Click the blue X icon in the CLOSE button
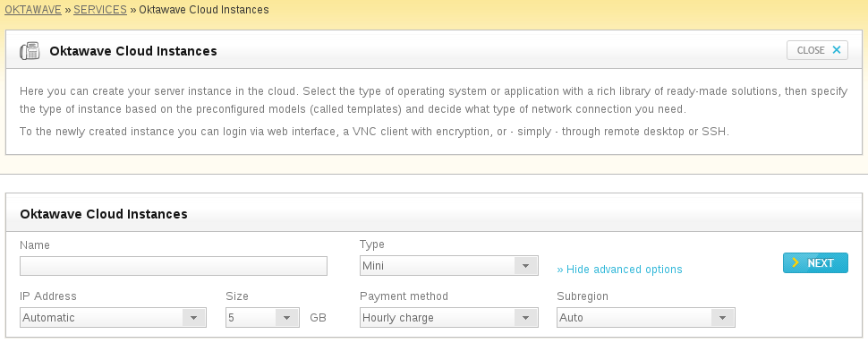This screenshot has width=868, height=343. tap(837, 50)
